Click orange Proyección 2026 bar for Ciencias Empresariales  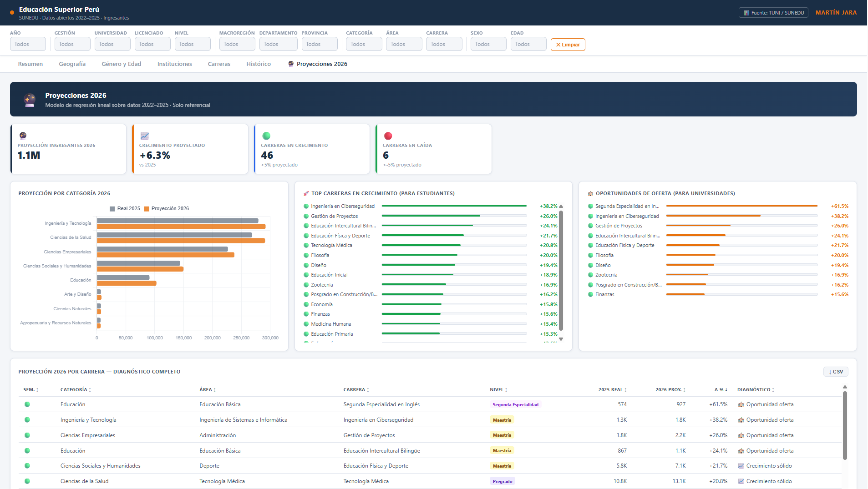166,255
